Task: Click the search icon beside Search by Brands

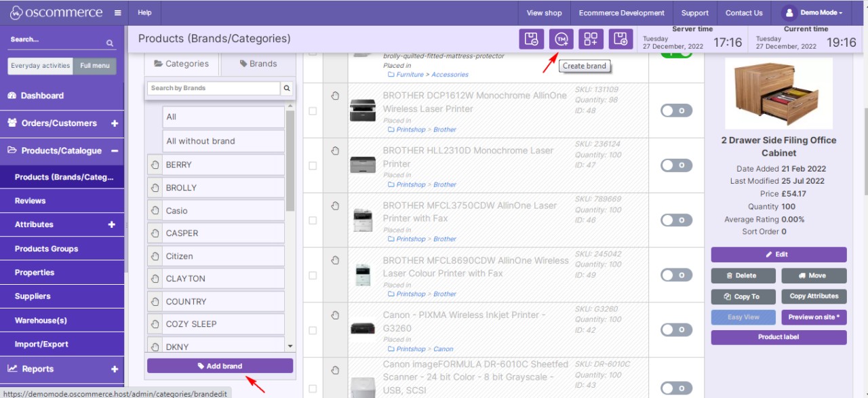Action: 287,88
